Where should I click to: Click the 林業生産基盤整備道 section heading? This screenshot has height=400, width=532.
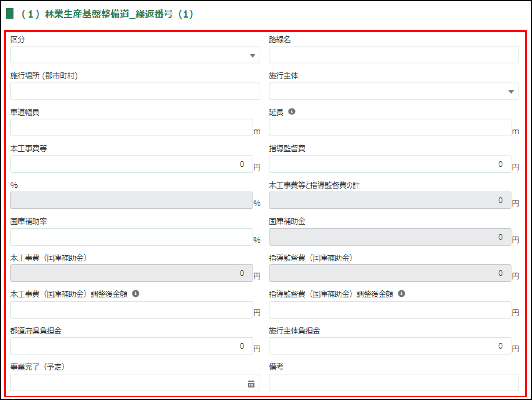coord(107,14)
